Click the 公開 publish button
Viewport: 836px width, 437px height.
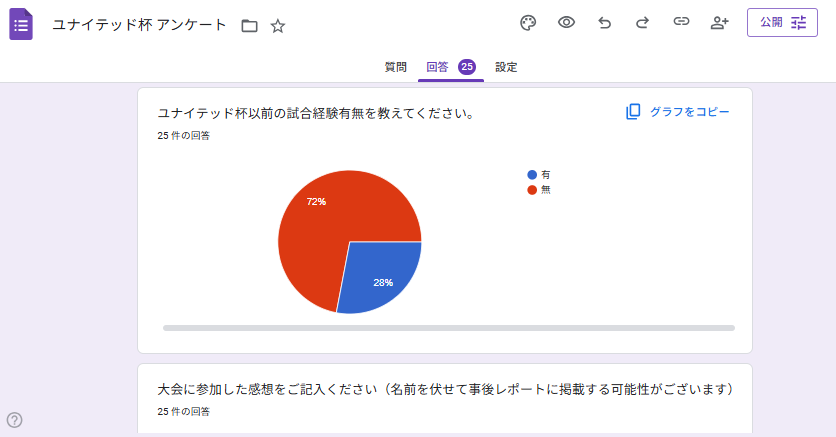pyautogui.click(x=782, y=22)
